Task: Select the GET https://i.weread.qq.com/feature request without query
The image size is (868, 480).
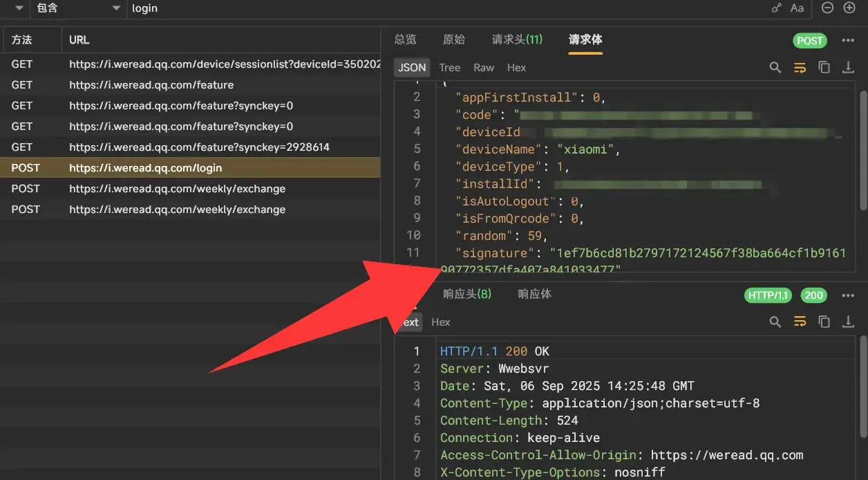Action: [x=190, y=85]
